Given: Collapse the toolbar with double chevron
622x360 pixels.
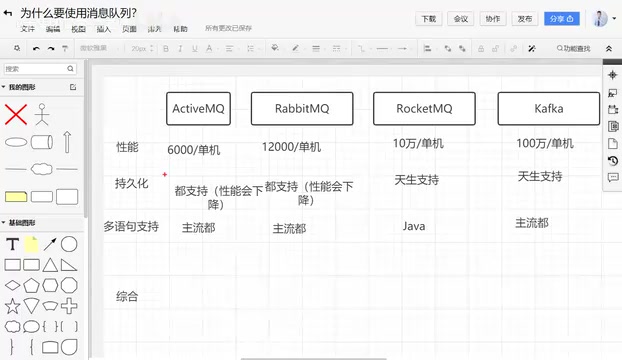Looking at the screenshot, I should pyautogui.click(x=609, y=48).
